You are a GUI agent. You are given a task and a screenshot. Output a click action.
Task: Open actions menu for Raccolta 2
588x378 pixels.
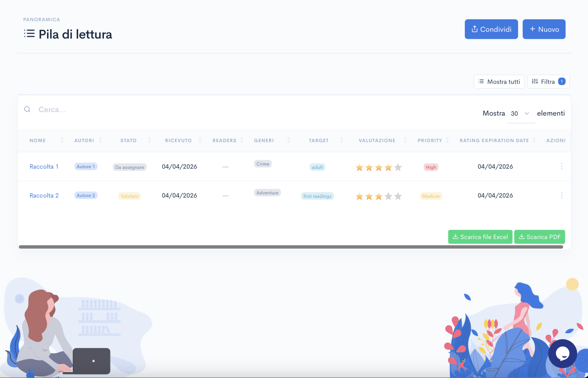(x=562, y=195)
